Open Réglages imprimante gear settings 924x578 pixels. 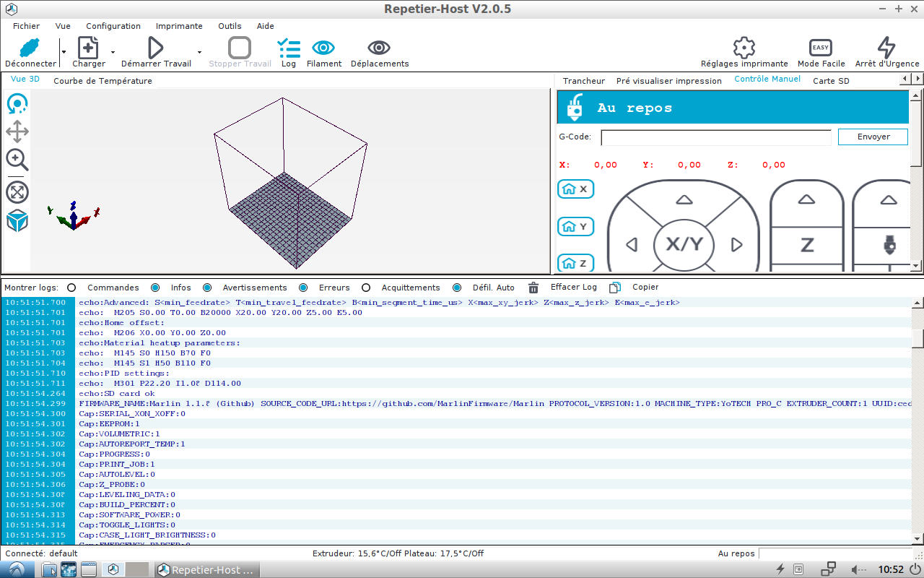point(744,48)
